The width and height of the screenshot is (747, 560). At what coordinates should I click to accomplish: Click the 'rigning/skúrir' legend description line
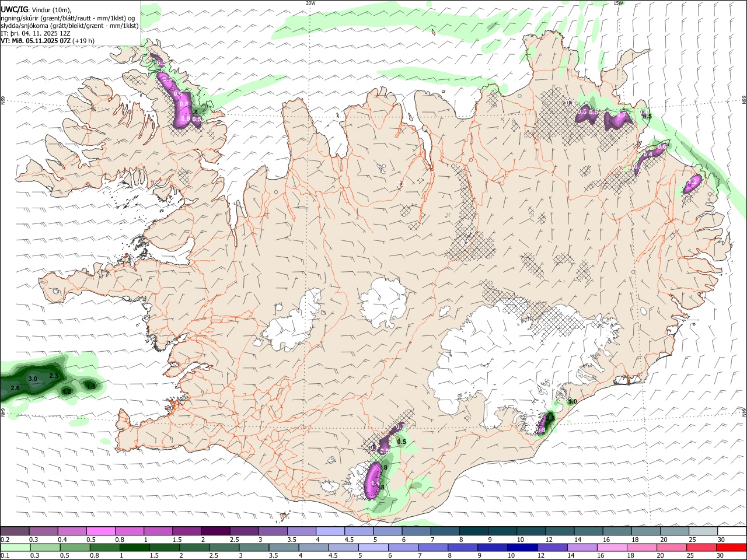[68, 18]
